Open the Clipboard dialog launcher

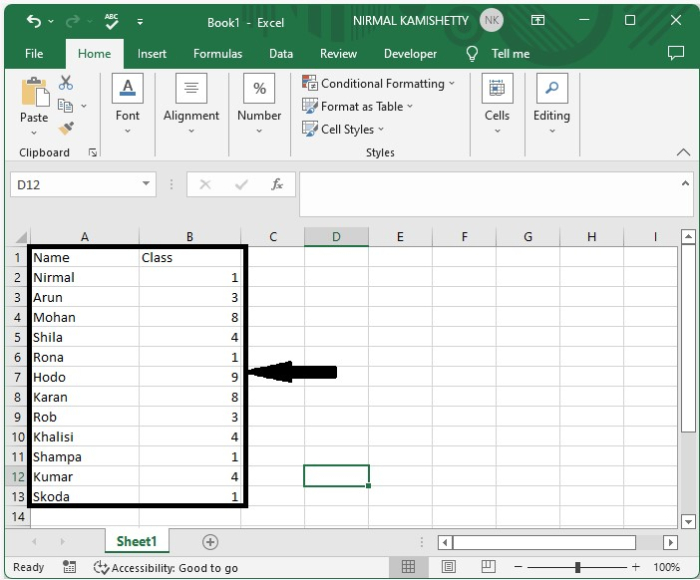92,153
